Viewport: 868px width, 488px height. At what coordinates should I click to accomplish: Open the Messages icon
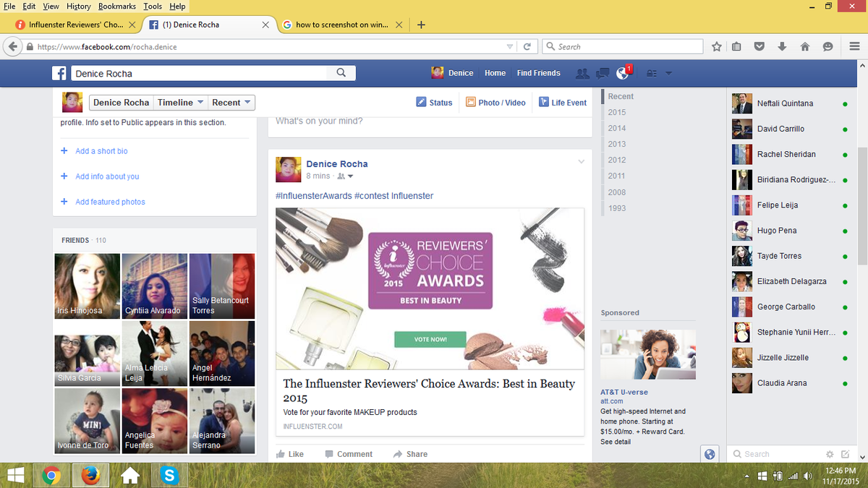[x=602, y=73]
